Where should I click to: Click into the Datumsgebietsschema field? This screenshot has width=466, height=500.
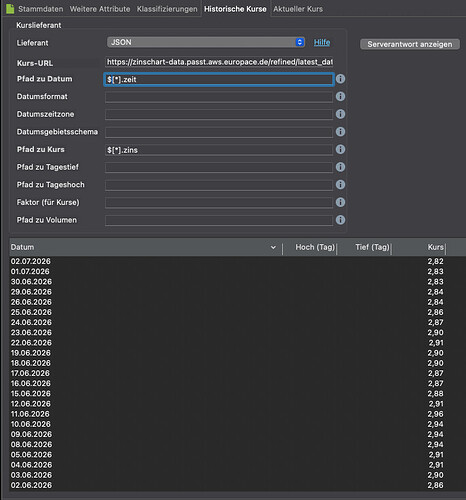point(219,132)
